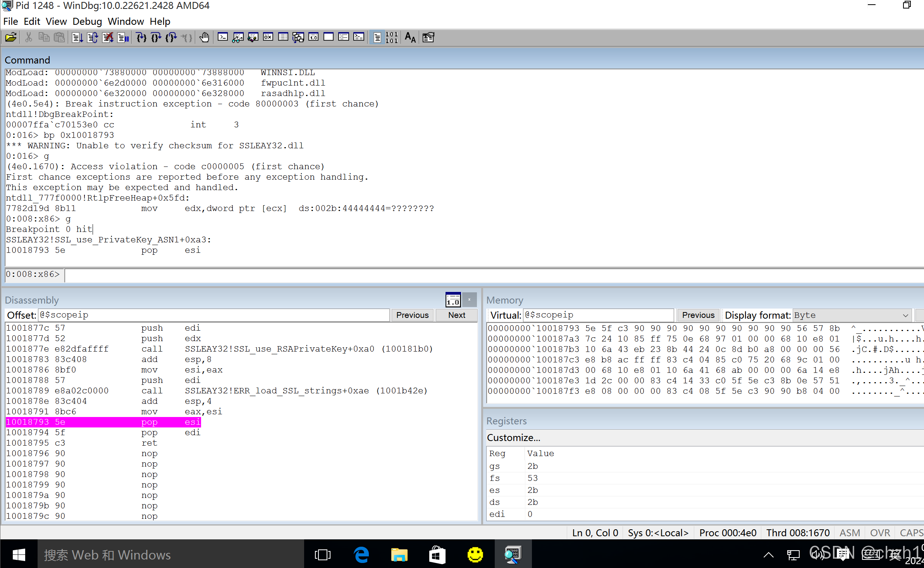Screen dimensions: 924x568
Task: Open the Window menu
Action: point(126,21)
